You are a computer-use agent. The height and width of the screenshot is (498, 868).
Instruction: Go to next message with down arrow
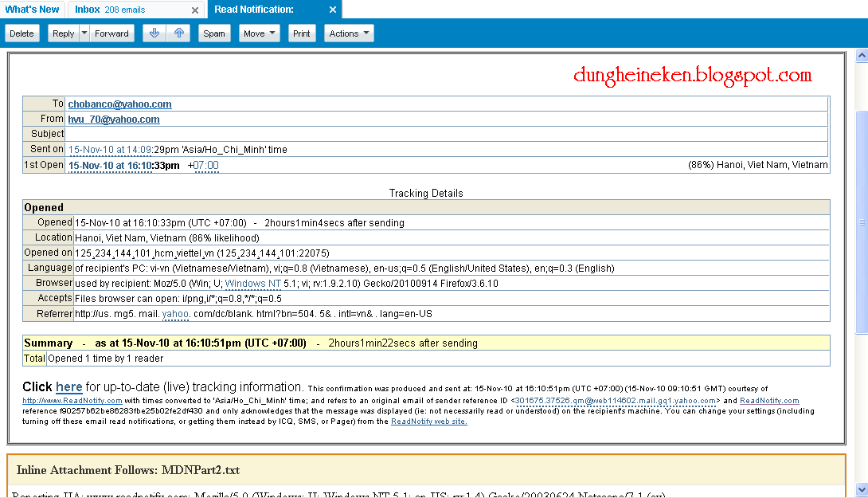pos(154,33)
